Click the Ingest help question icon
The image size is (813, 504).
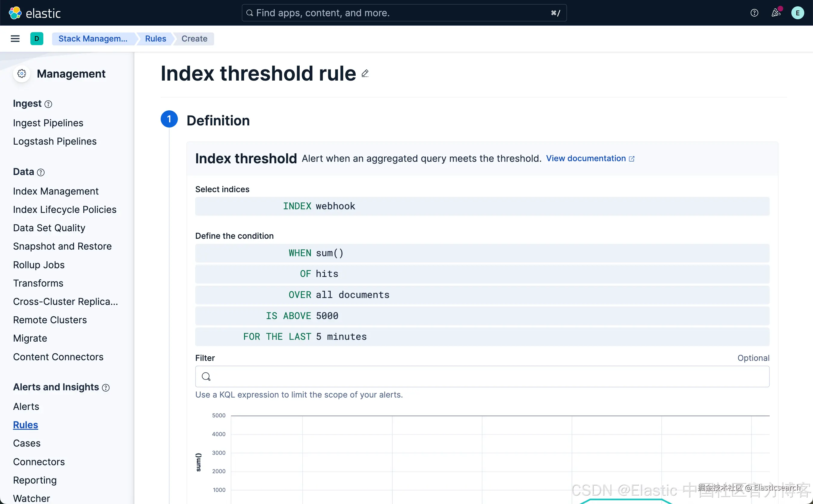click(x=48, y=104)
